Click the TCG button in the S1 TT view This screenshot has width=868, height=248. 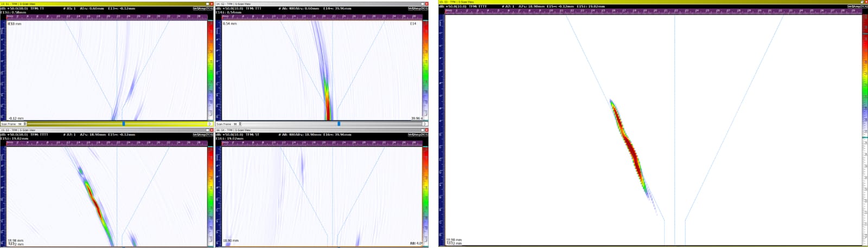click(x=209, y=9)
